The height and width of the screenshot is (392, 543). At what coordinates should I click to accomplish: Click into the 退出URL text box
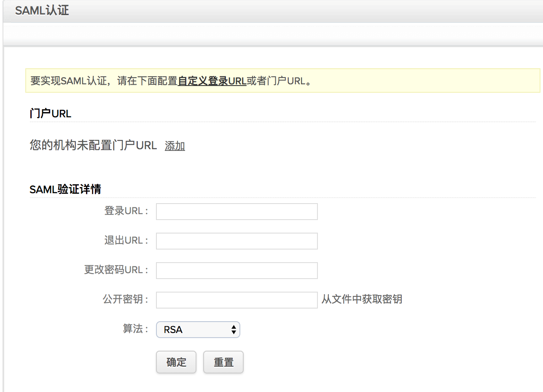237,241
